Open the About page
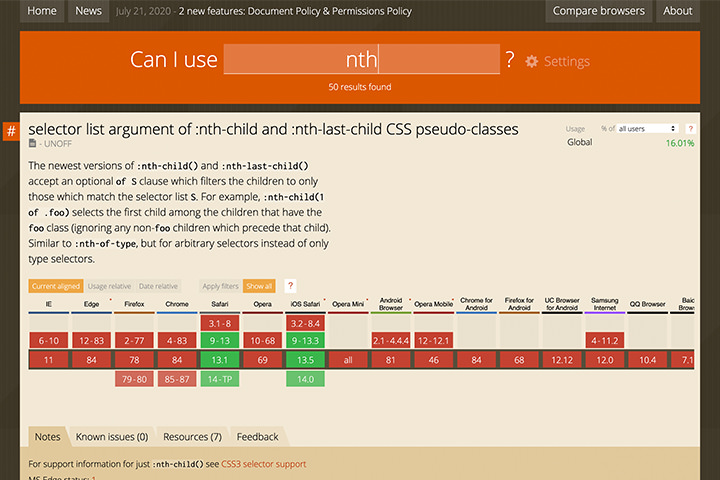The image size is (720, 480). pos(678,11)
